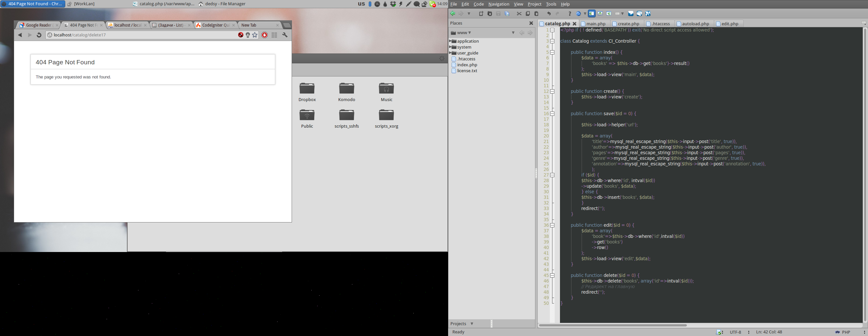Screen dimensions: 868x336
Task: Toggle the bottom pane visibility button
Action: tap(600, 14)
